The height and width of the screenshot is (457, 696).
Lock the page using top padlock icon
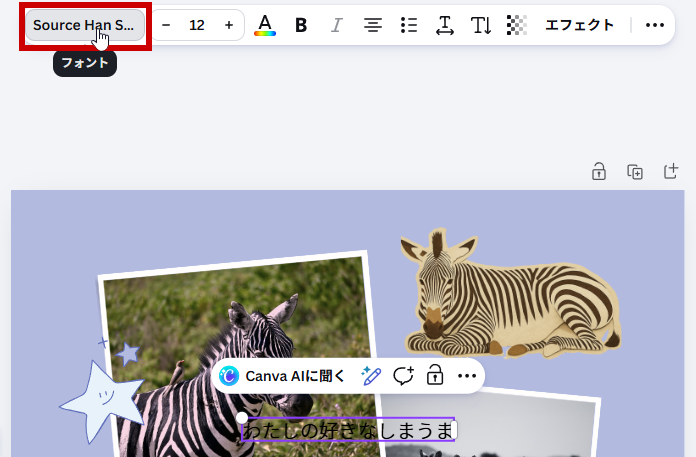pyautogui.click(x=599, y=172)
